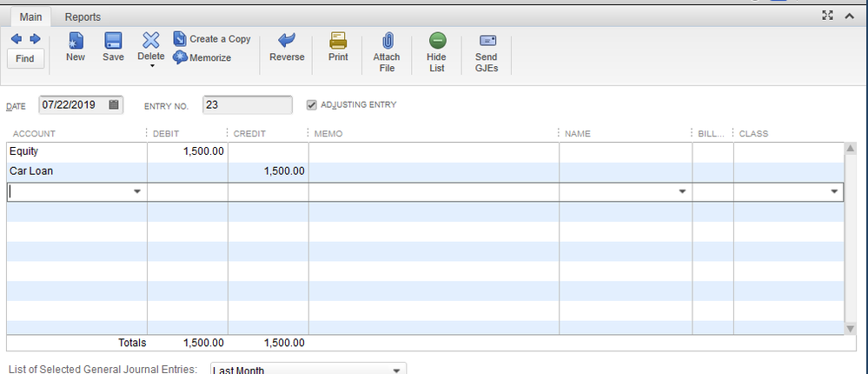Click the CLASS column header
This screenshot has height=374, width=868.
pyautogui.click(x=753, y=134)
